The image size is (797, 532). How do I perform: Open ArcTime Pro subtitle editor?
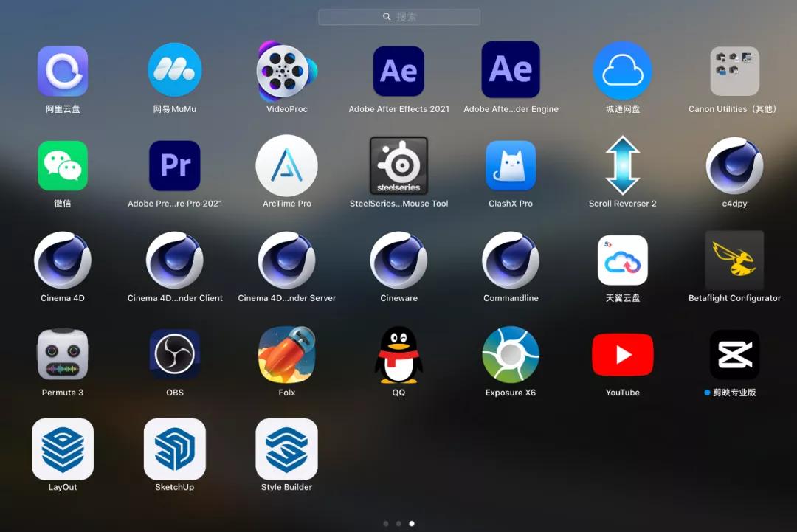coord(286,165)
